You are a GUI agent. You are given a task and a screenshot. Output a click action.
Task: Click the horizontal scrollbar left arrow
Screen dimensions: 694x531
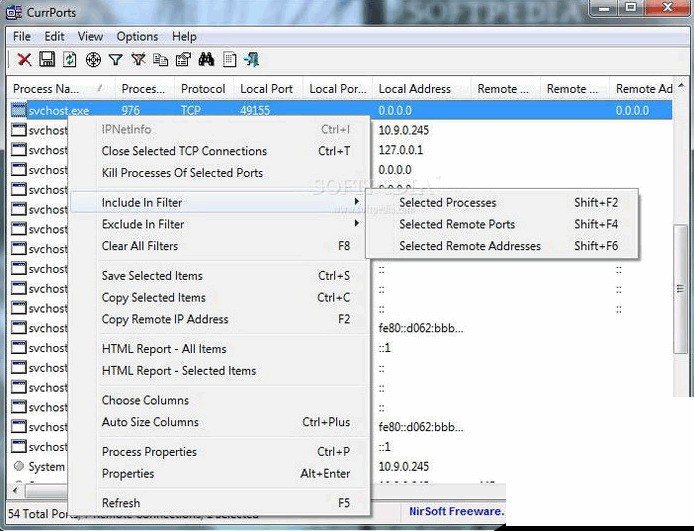15,490
